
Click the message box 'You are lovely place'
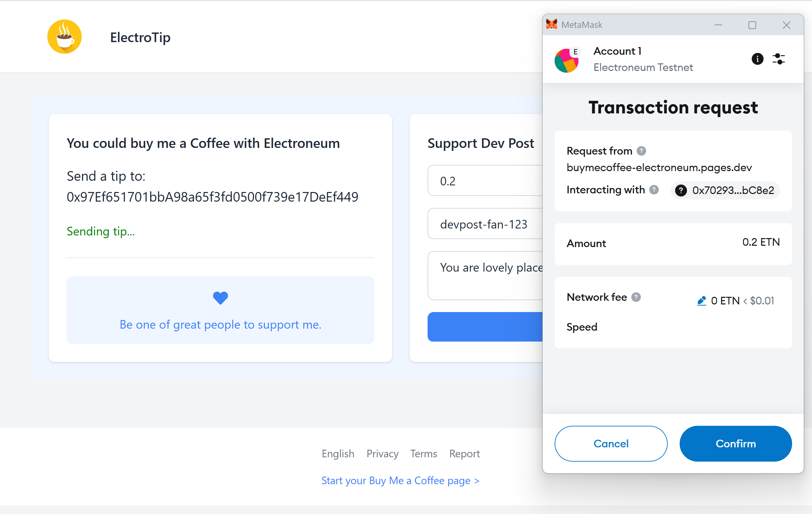pyautogui.click(x=485, y=276)
